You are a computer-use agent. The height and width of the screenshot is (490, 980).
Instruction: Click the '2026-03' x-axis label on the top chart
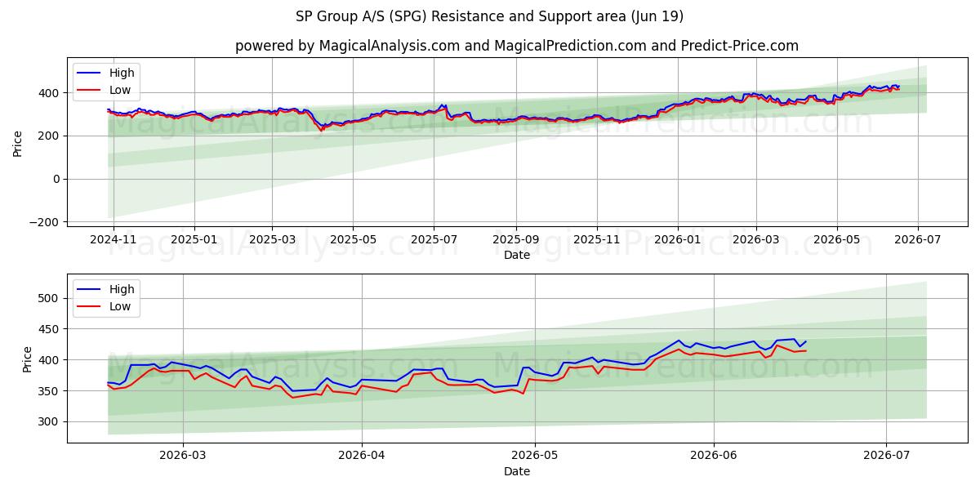755,241
